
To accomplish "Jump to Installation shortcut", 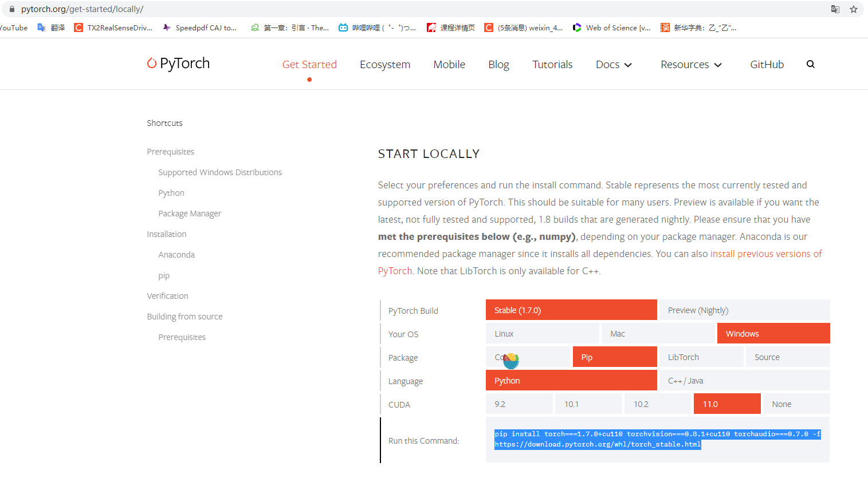I will pos(166,234).
